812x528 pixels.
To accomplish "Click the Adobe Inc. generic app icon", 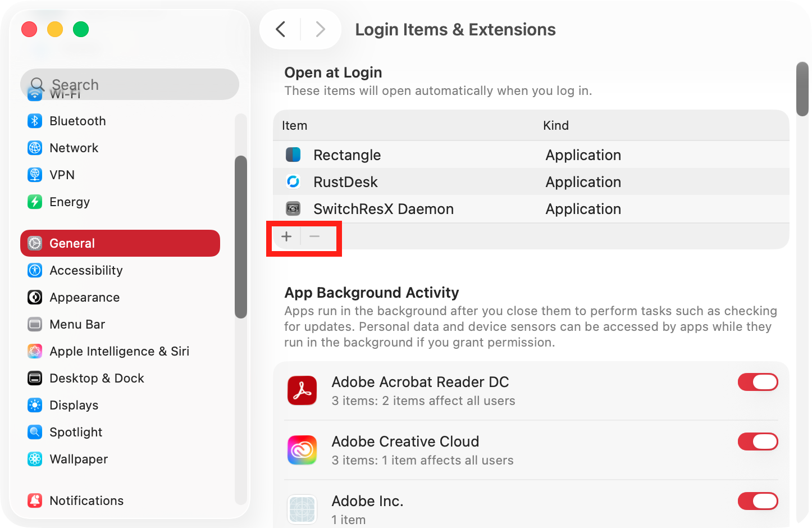I will point(302,509).
